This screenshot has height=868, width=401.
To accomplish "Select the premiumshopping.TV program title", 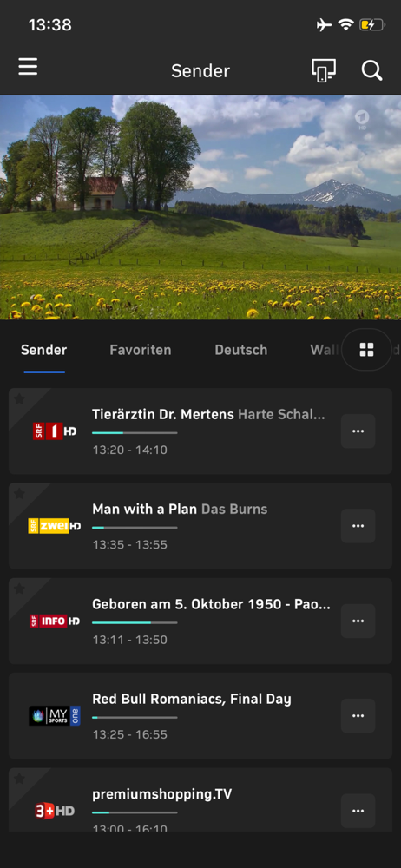I will point(161,794).
